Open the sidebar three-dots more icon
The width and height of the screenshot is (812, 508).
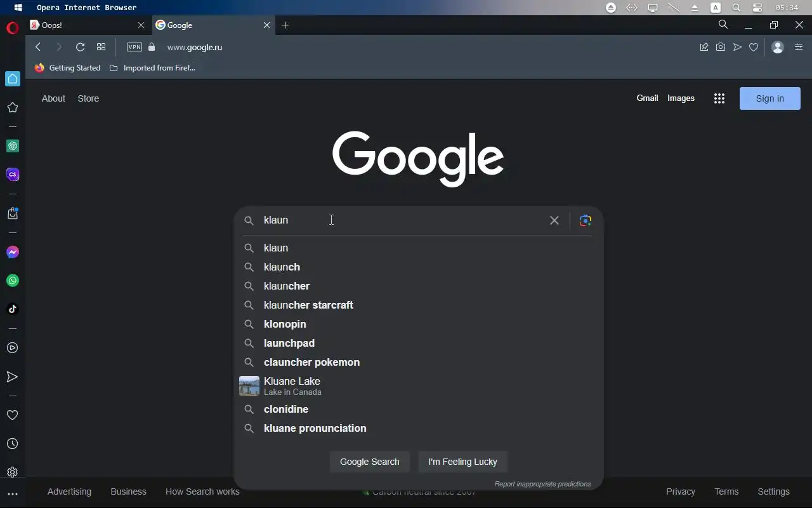click(12, 494)
